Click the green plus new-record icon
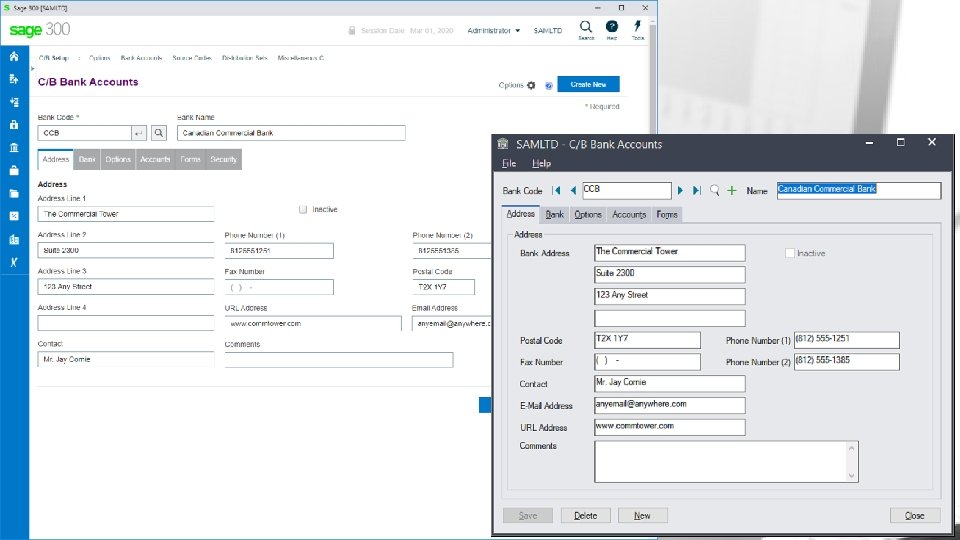This screenshot has width=960, height=540. [x=732, y=190]
